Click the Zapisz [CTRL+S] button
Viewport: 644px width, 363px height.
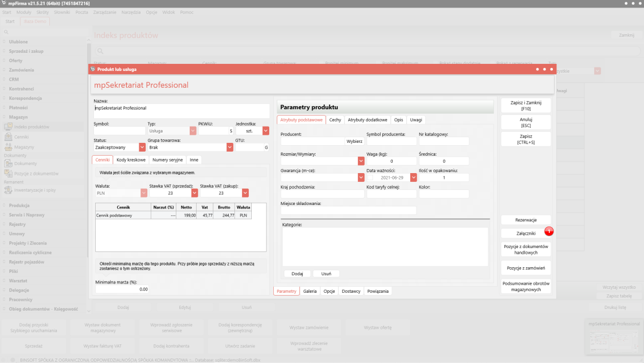(x=526, y=139)
